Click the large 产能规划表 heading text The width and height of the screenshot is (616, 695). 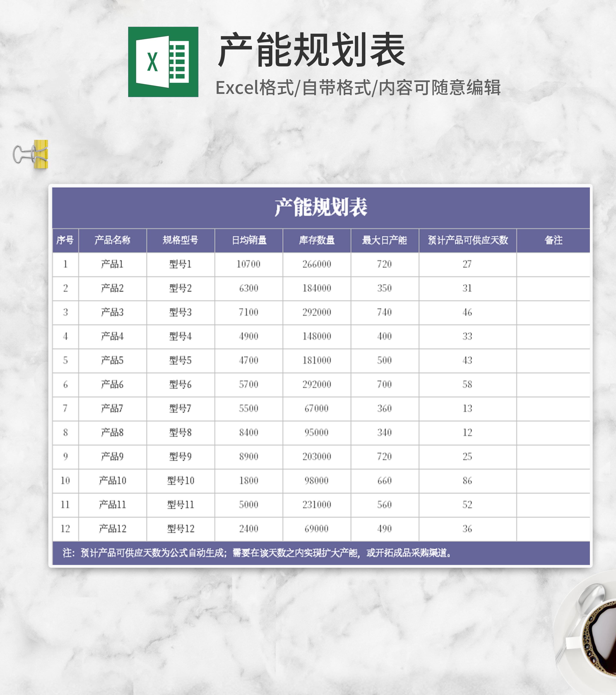[x=311, y=50]
